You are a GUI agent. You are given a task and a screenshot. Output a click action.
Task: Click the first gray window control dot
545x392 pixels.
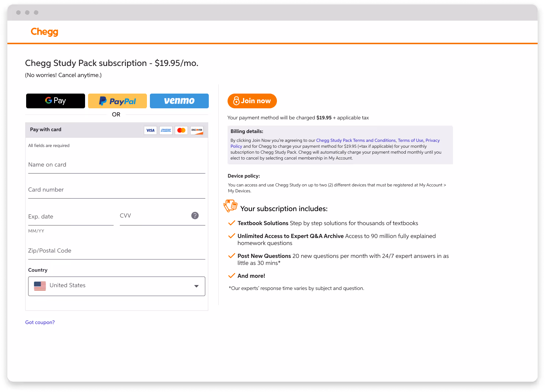[18, 13]
